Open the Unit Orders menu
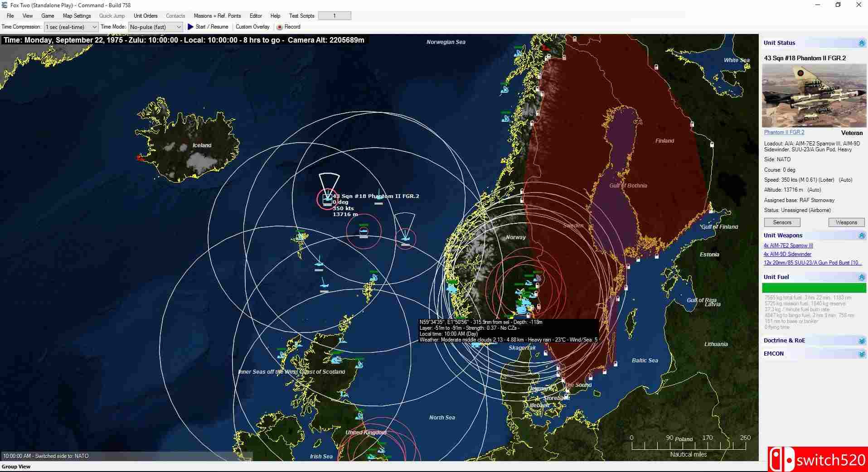868x472 pixels. (145, 15)
